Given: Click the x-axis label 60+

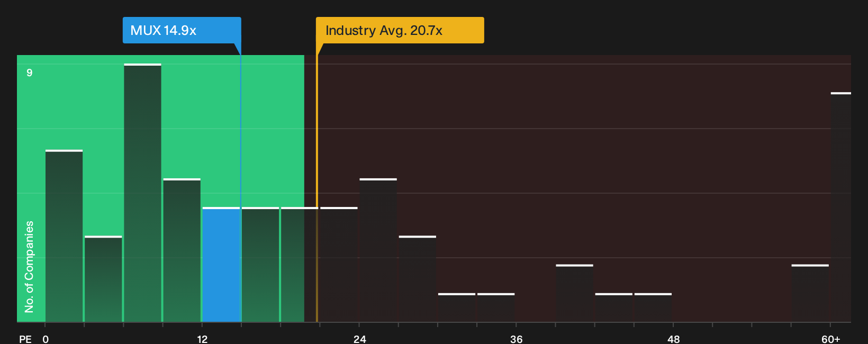Looking at the screenshot, I should (830, 339).
